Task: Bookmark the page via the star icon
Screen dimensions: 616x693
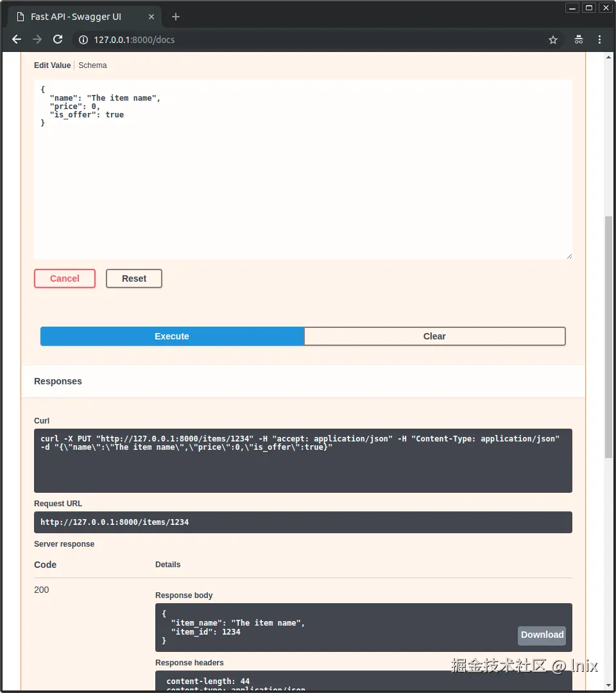Action: (x=553, y=39)
